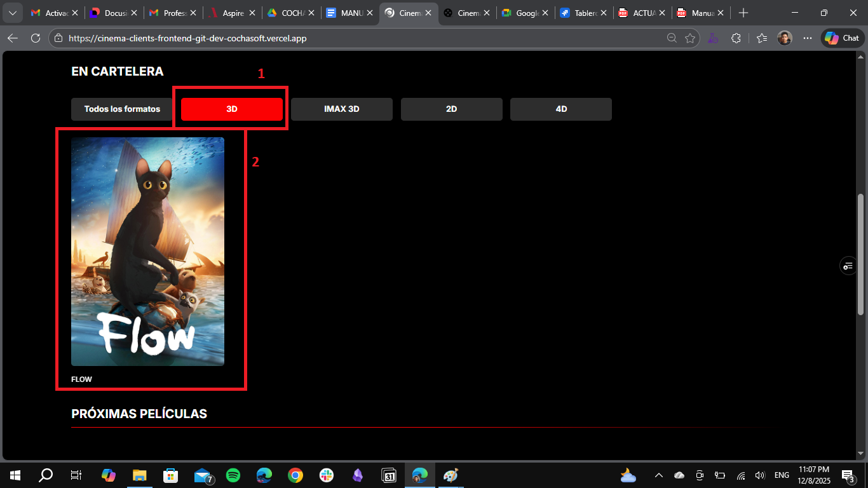Image resolution: width=868 pixels, height=488 pixels.
Task: Switch to Todos los formatos filter
Action: click(121, 109)
